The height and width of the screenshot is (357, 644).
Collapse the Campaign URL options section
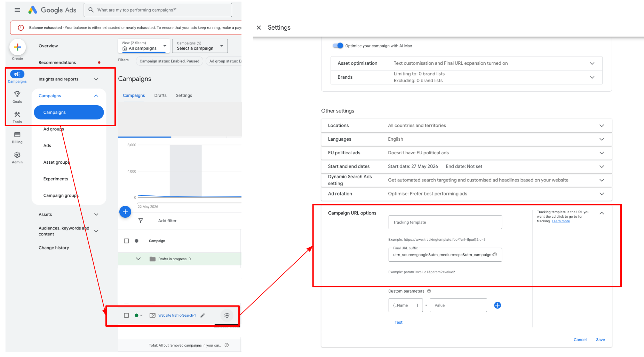602,213
